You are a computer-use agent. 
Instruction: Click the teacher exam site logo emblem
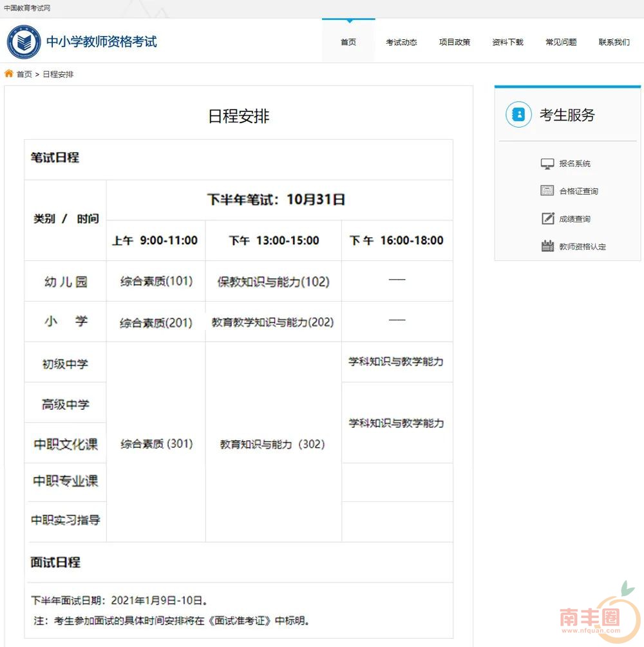pos(23,42)
